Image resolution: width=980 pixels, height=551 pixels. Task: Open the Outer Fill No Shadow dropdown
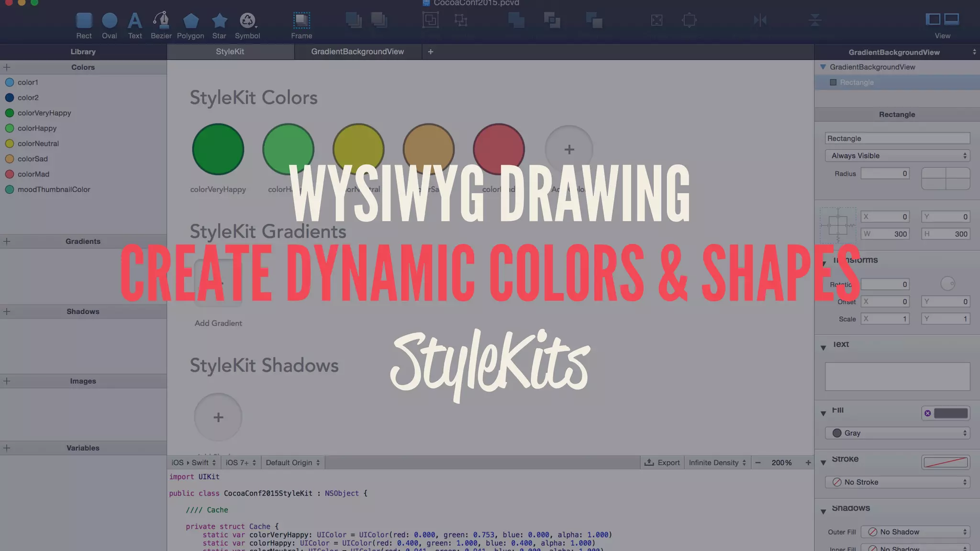click(x=915, y=532)
